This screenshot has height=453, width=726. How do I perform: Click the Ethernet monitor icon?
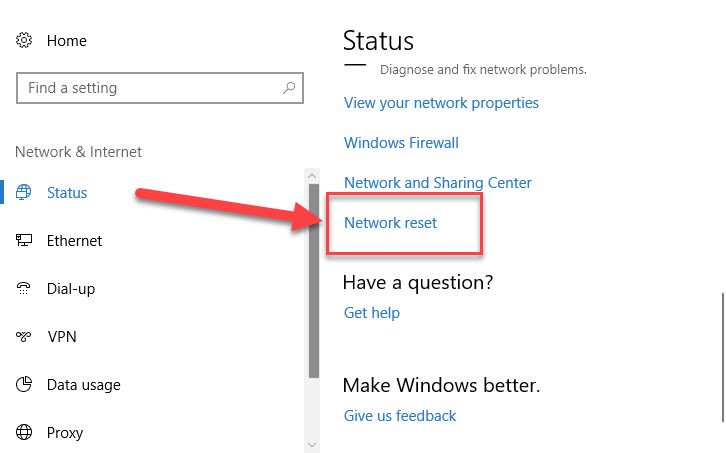point(24,240)
